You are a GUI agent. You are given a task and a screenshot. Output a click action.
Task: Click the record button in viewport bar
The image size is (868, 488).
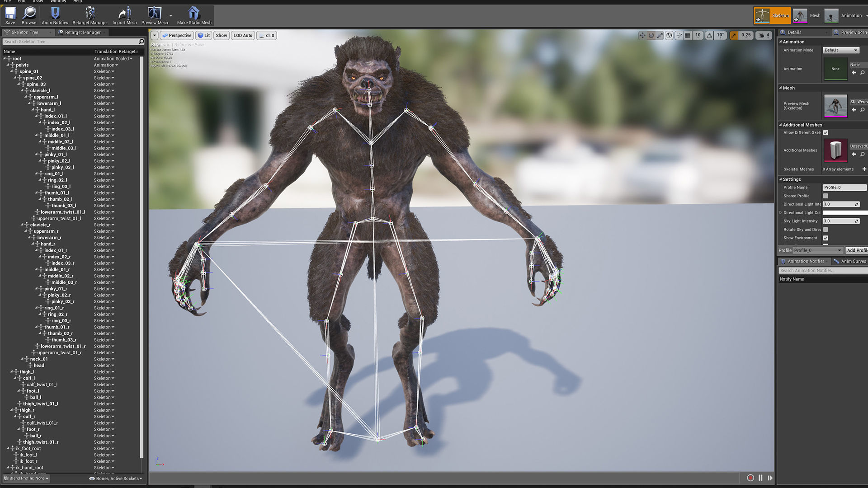coord(750,478)
